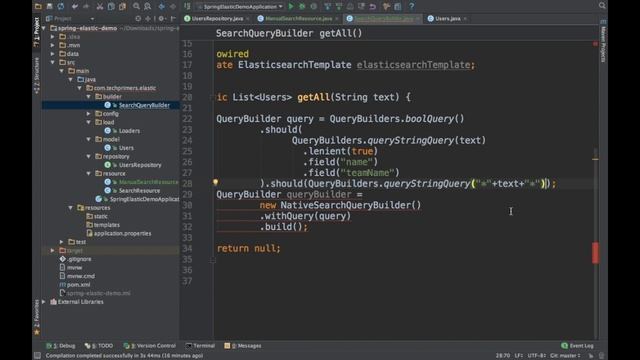
Task: Click the Search Everywhere magnifier icon
Action: click(602, 5)
